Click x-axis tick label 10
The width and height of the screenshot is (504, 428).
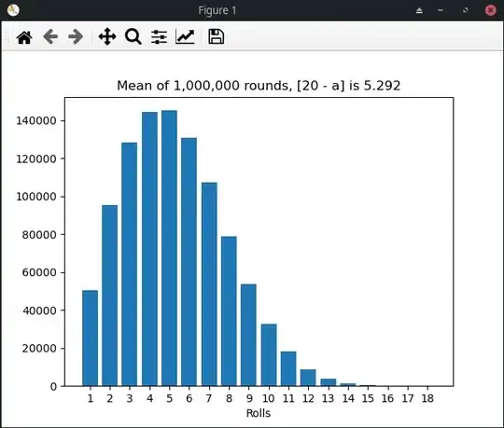pos(269,398)
